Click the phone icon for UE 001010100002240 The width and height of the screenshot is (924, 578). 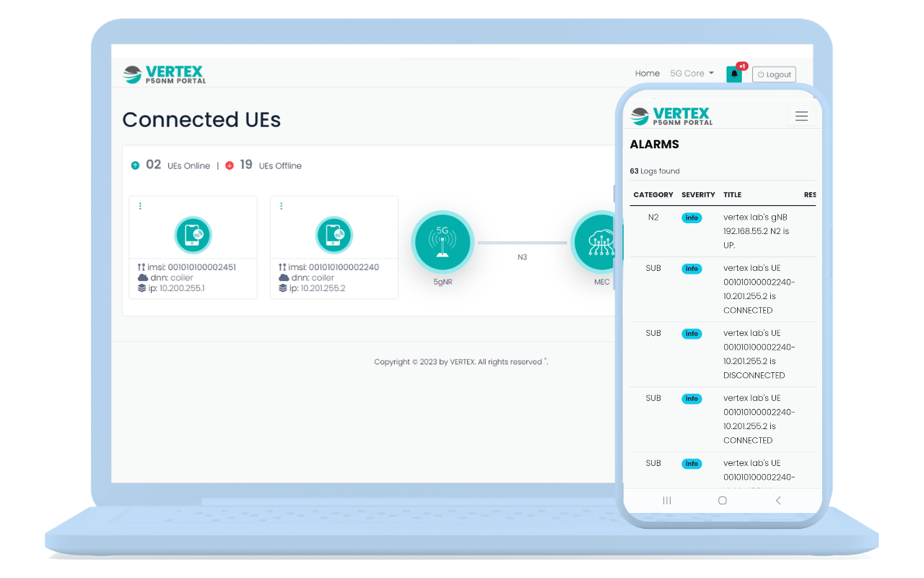pyautogui.click(x=334, y=235)
